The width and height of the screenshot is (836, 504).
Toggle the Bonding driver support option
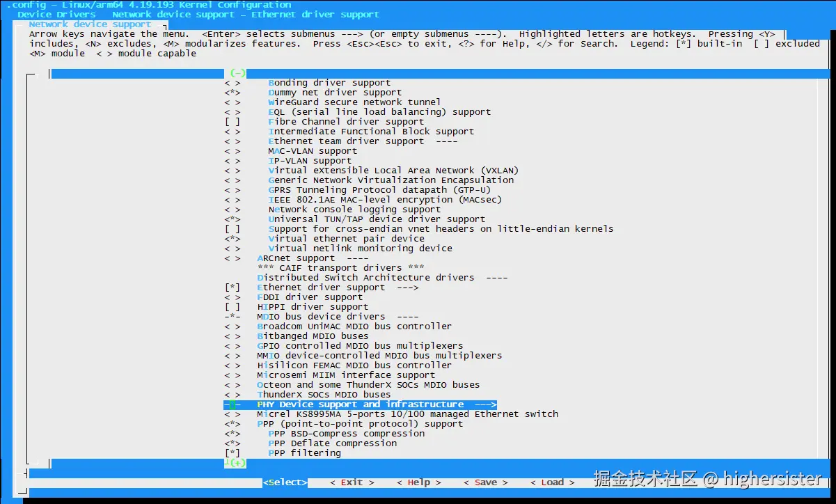(232, 83)
